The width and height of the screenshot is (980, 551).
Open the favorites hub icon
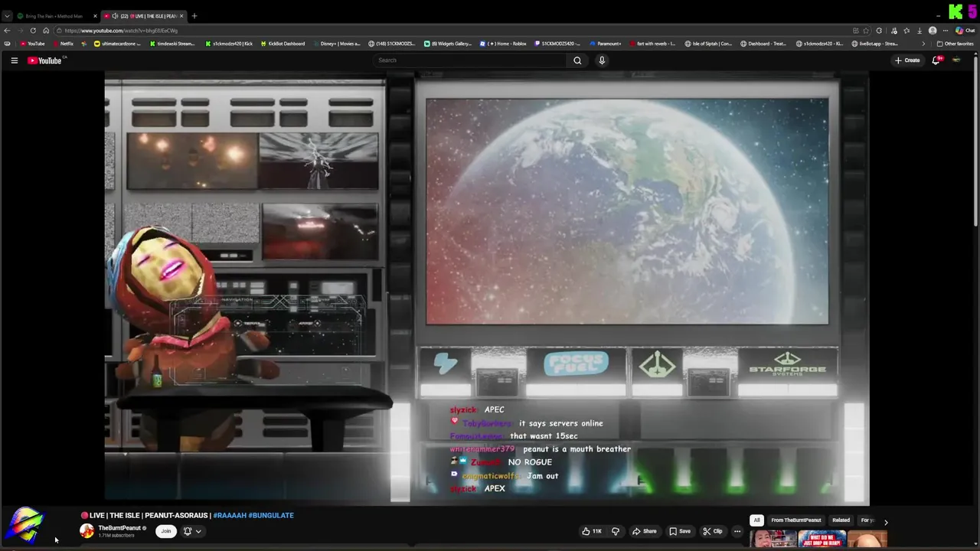coord(906,31)
